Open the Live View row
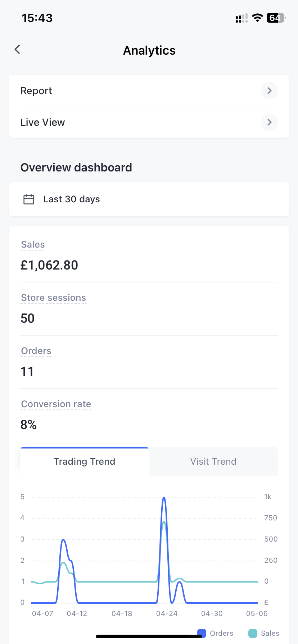 (43, 123)
